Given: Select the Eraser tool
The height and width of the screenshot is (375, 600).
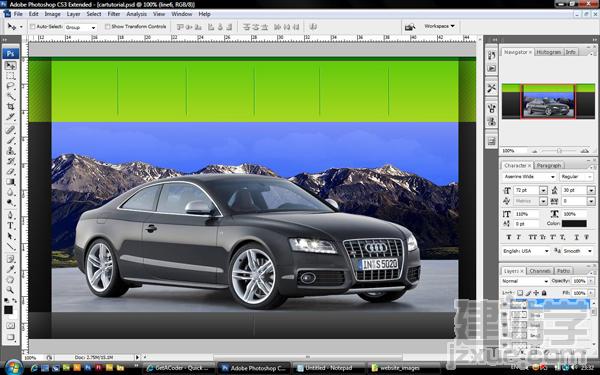Looking at the screenshot, I should (10, 171).
